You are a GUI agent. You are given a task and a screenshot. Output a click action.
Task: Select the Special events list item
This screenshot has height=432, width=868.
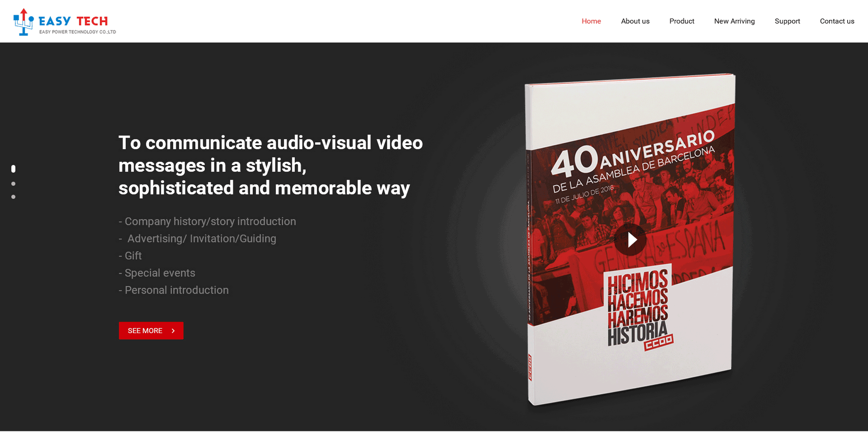tap(157, 273)
